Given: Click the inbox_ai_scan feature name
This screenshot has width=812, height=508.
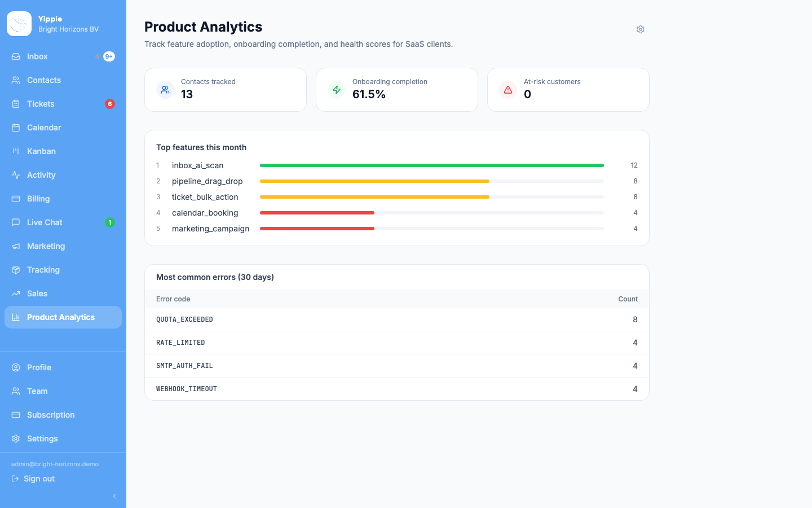Looking at the screenshot, I should pyautogui.click(x=197, y=165).
